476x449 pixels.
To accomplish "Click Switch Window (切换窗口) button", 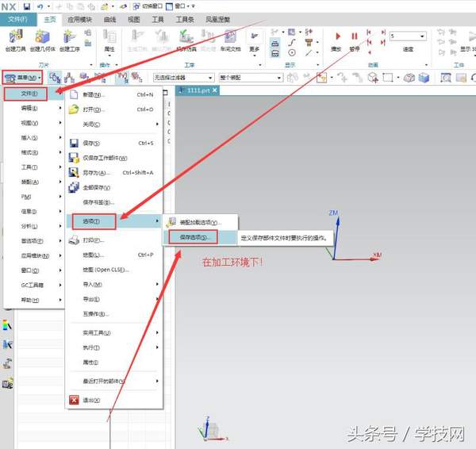I will click(148, 6).
